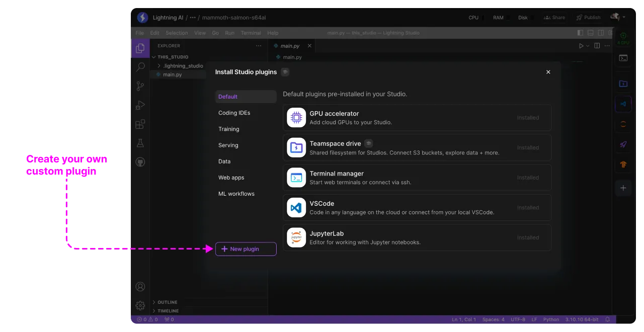Viewport: 644px width, 332px height.
Task: Open user avatar dropdown menu
Action: pyautogui.click(x=624, y=17)
